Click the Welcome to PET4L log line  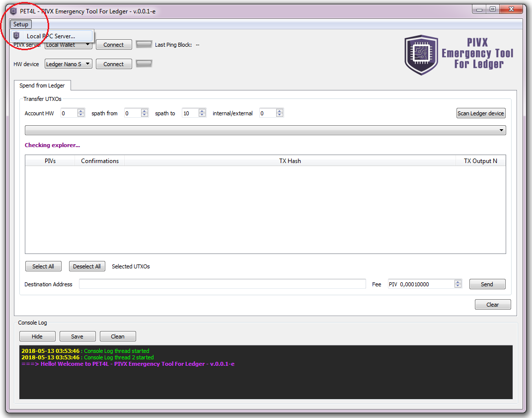click(x=128, y=364)
